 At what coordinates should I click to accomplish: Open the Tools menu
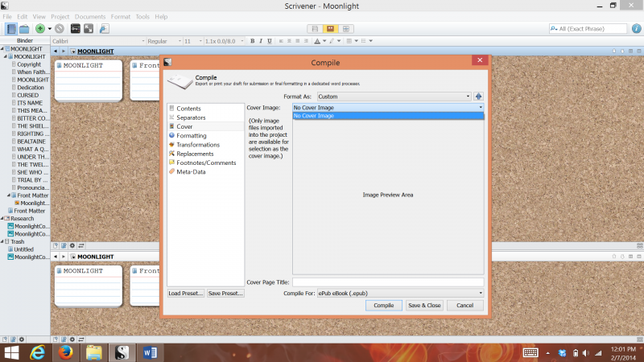coord(142,17)
